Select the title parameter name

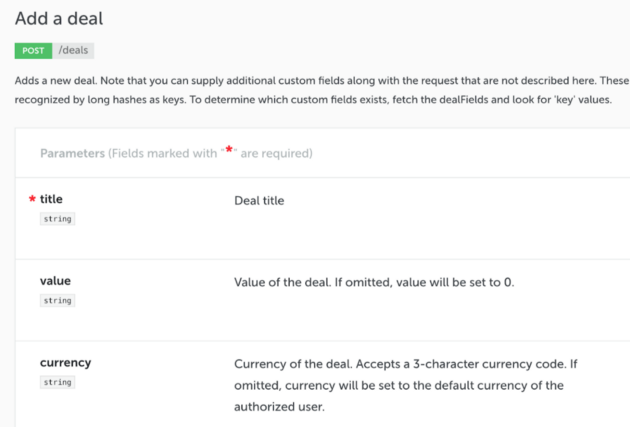click(51, 199)
